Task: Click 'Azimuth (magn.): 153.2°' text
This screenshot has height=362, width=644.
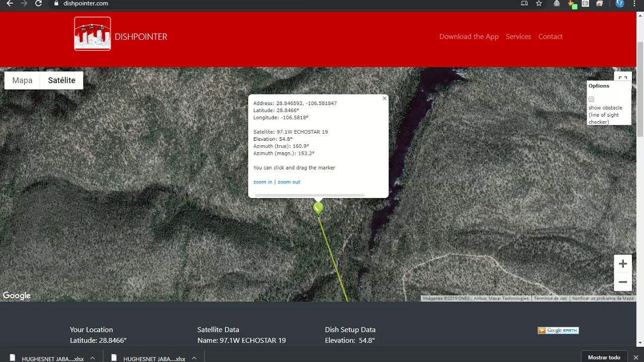Action: (x=284, y=153)
